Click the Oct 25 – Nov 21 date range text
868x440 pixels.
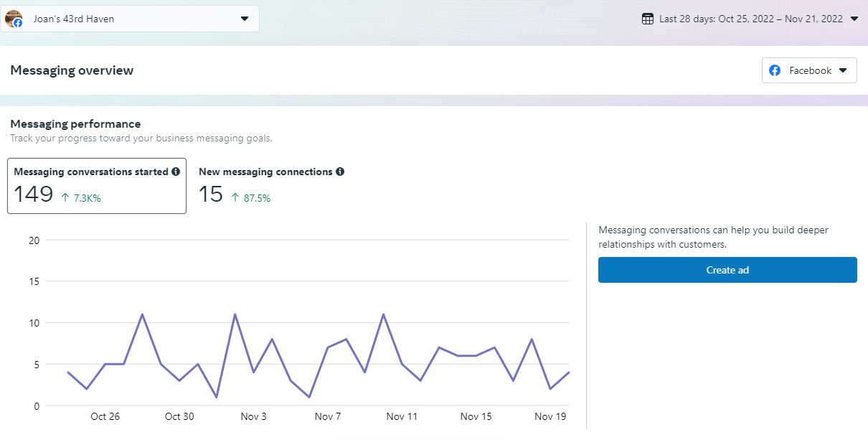[751, 19]
